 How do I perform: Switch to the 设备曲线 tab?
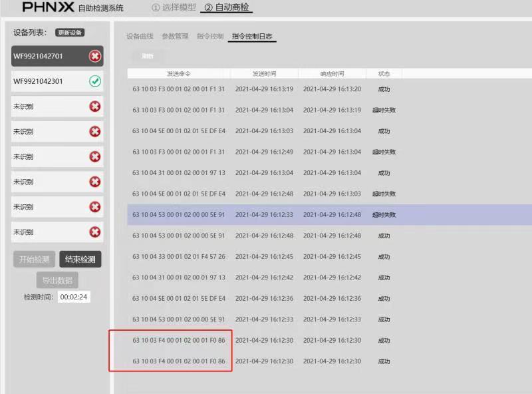tap(140, 37)
